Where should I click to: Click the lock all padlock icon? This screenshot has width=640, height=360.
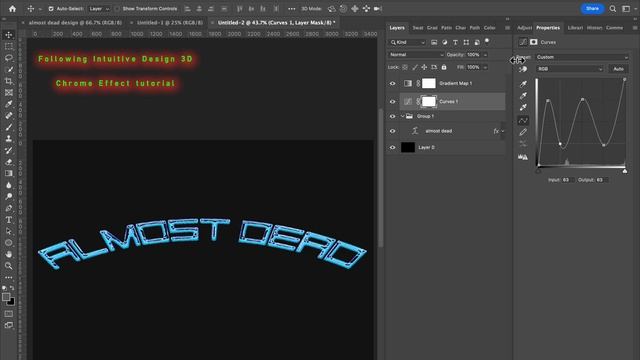point(444,67)
